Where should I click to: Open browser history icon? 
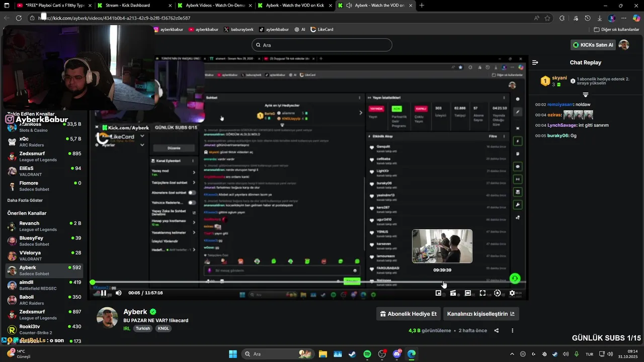588,18
